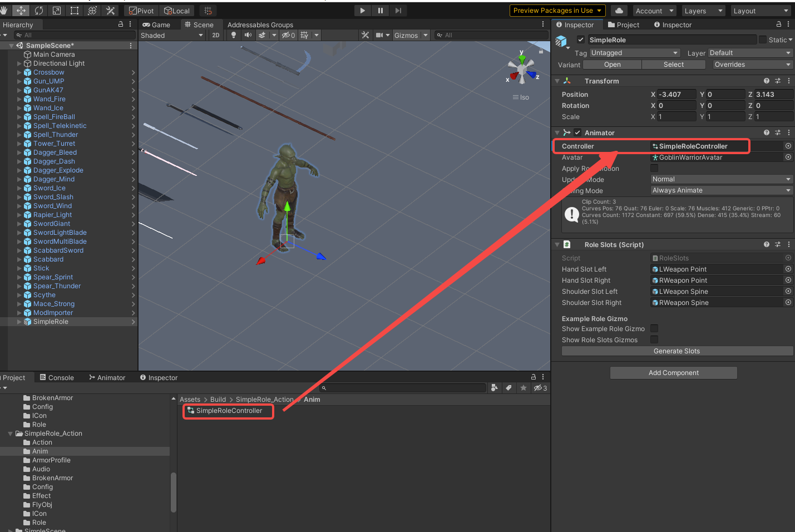Screen dimensions: 795x532
Task: Toggle scene lighting bulb icon
Action: tap(234, 35)
